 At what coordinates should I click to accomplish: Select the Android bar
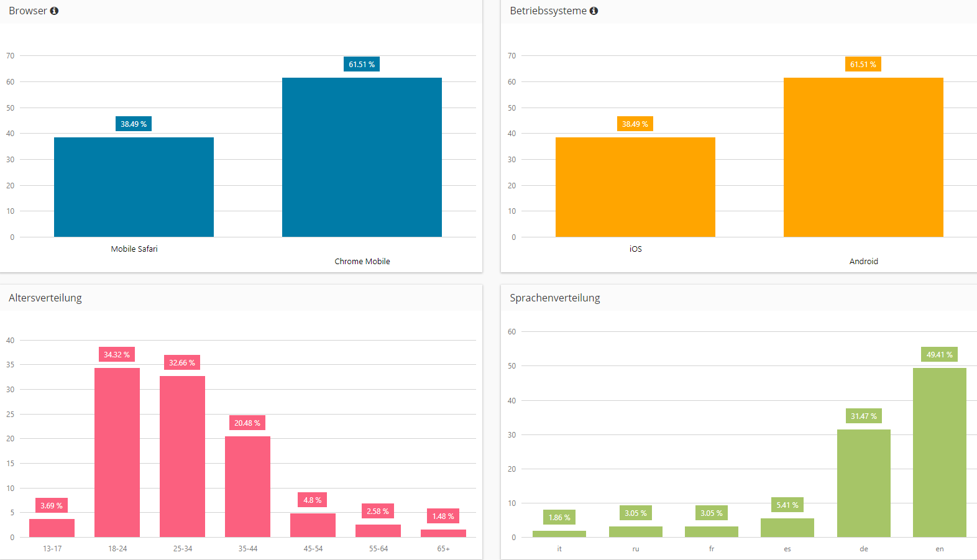(863, 157)
